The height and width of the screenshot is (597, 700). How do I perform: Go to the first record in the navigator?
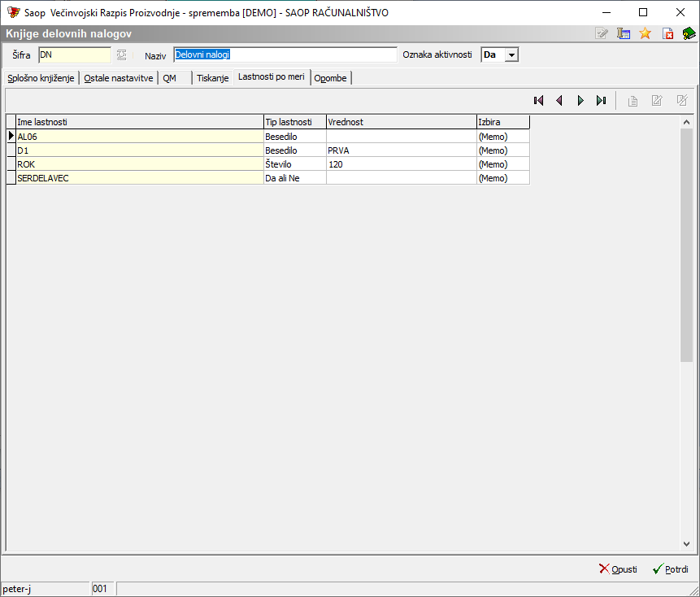click(538, 101)
